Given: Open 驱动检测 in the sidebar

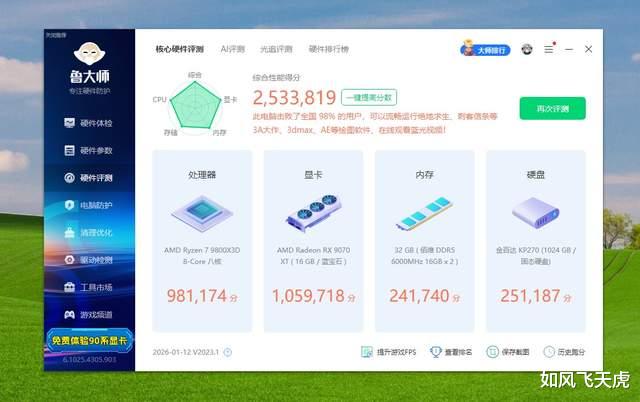Looking at the screenshot, I should pyautogui.click(x=89, y=260).
